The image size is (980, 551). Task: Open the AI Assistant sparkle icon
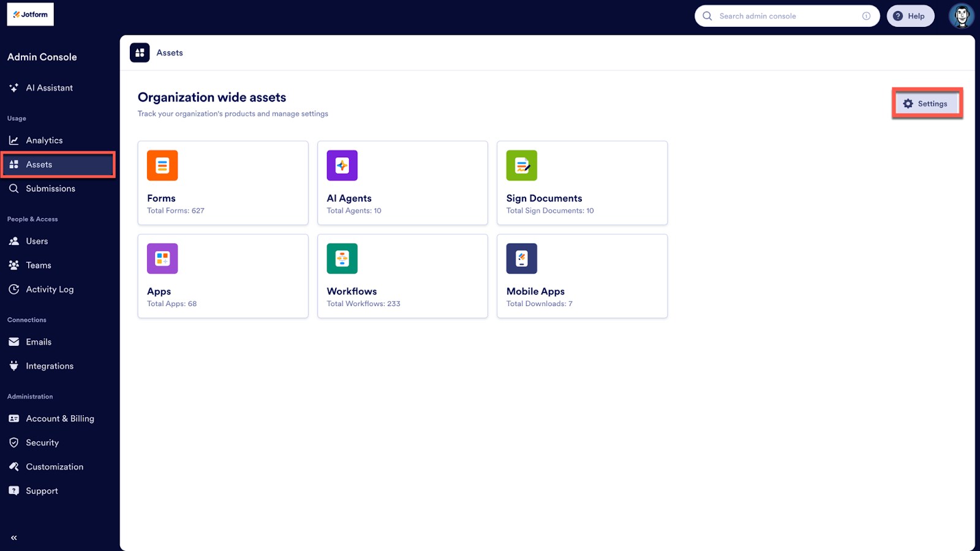pos(13,88)
